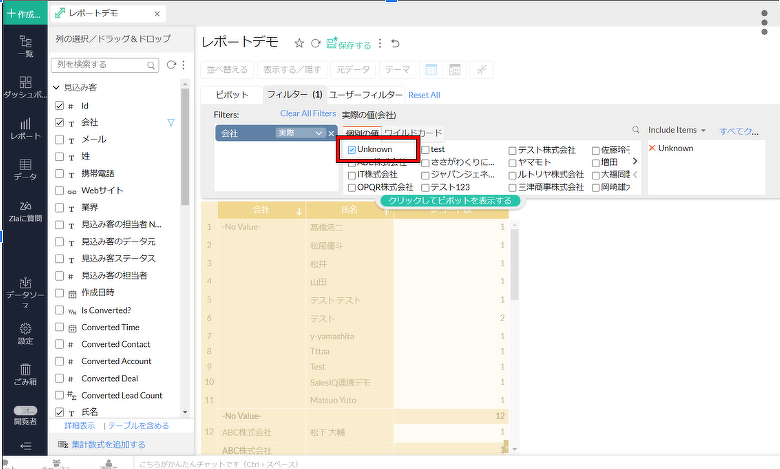Image resolution: width=780 pixels, height=469 pixels.
Task: Open 設定 gear in sidebar
Action: pos(25,333)
